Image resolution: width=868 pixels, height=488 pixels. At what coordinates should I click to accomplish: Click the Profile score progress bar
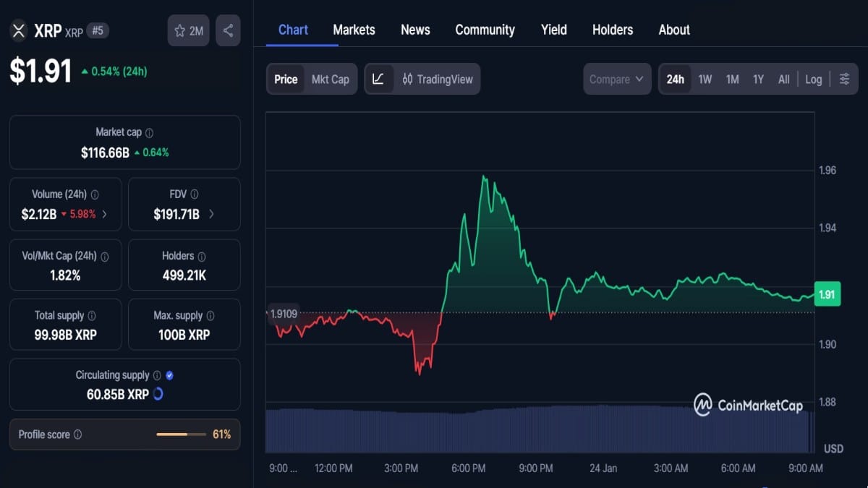[182, 435]
